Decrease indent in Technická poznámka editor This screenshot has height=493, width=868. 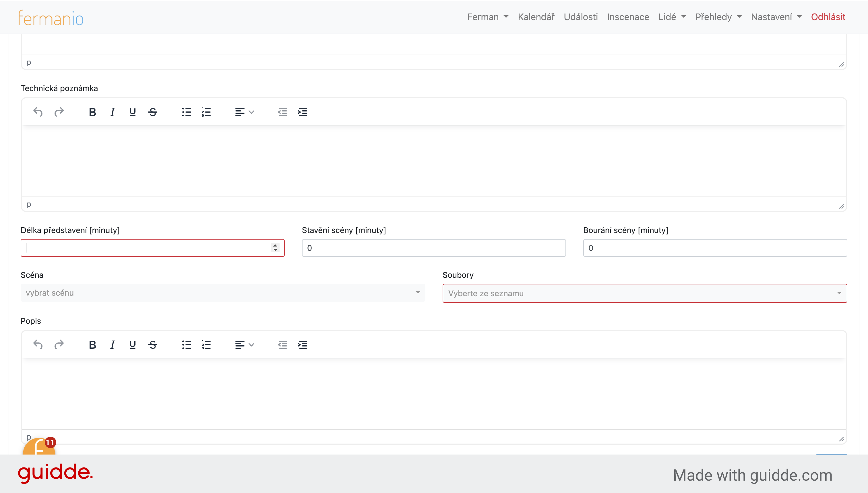point(282,112)
